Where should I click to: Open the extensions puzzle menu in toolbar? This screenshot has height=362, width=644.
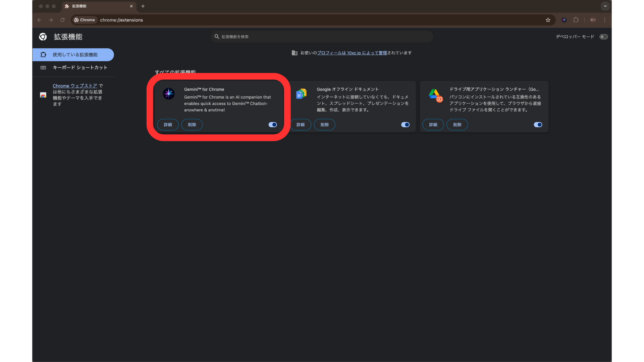[x=576, y=20]
